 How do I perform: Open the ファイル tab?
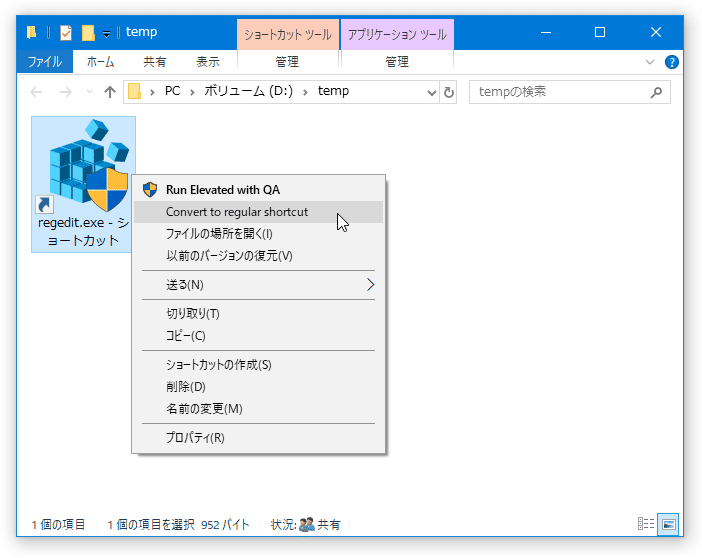pyautogui.click(x=45, y=61)
